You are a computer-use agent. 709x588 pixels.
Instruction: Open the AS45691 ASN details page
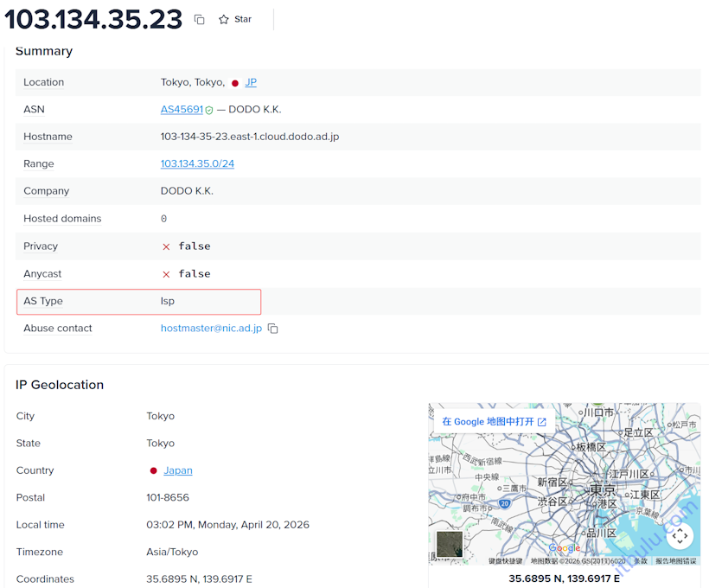tap(181, 109)
